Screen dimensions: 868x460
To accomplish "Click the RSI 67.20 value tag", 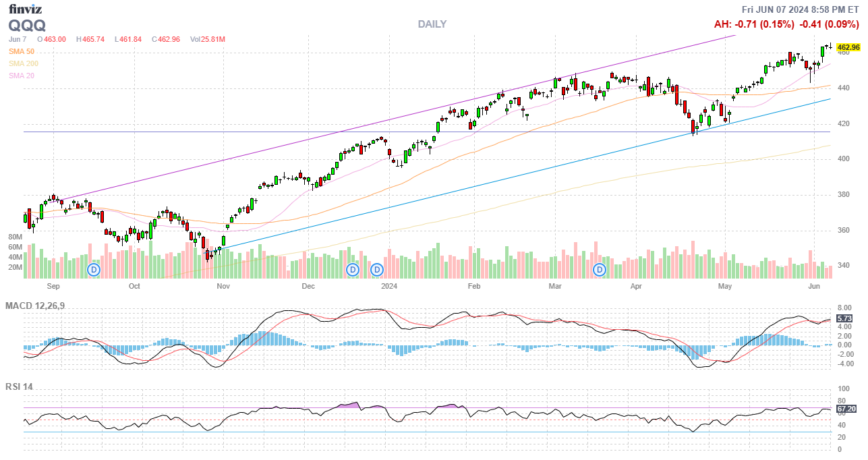I will tap(846, 409).
